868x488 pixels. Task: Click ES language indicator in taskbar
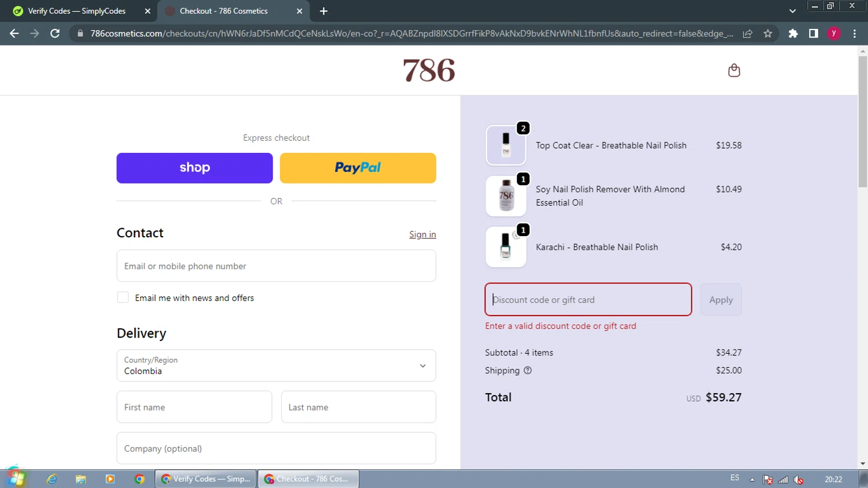[735, 478]
